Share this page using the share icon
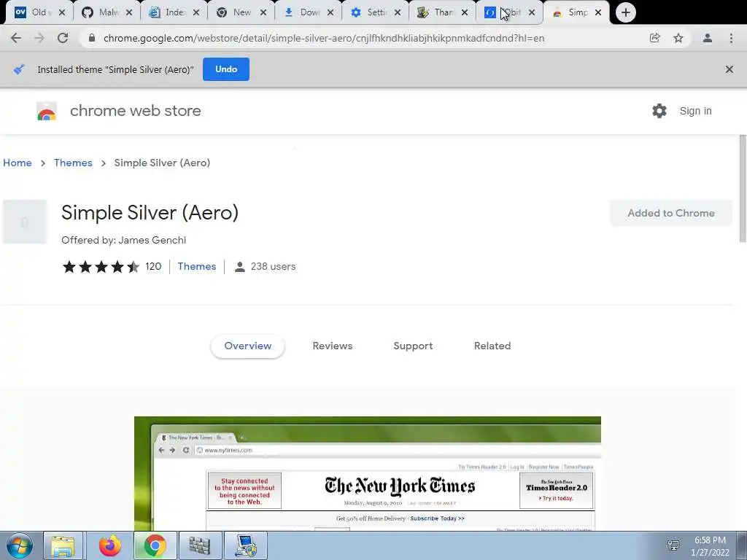Viewport: 747px width, 560px height. (x=654, y=38)
